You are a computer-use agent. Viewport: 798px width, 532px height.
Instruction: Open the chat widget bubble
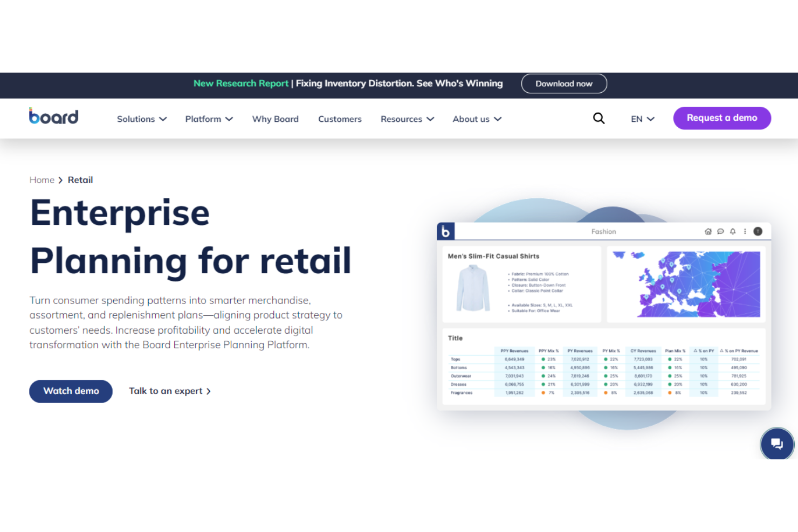777,444
